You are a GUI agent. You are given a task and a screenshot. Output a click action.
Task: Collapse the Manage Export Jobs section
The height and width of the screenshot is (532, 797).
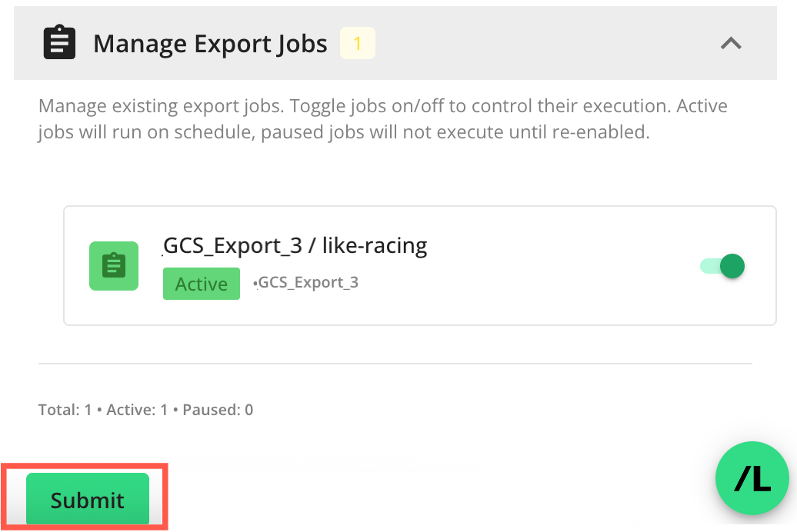pyautogui.click(x=731, y=44)
